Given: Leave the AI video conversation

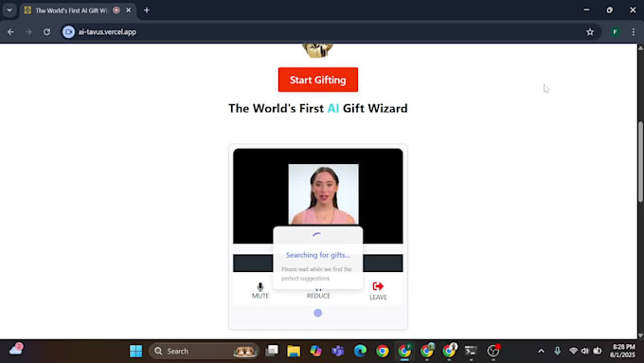Looking at the screenshot, I should tap(378, 291).
